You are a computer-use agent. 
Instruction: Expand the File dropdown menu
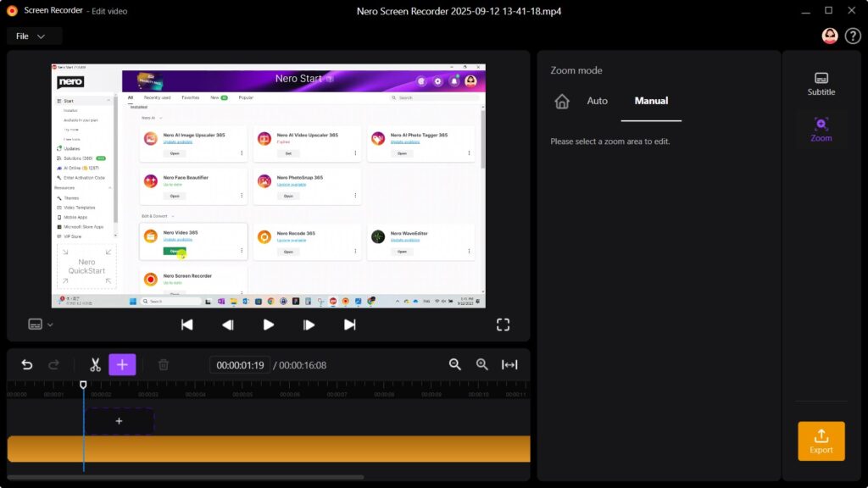(x=34, y=36)
